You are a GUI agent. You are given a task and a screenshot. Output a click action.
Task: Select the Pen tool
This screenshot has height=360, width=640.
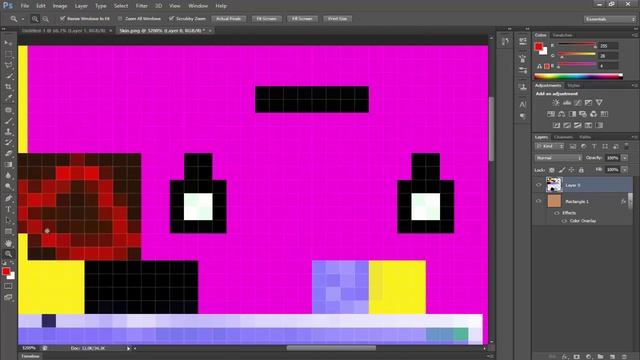pos(8,198)
